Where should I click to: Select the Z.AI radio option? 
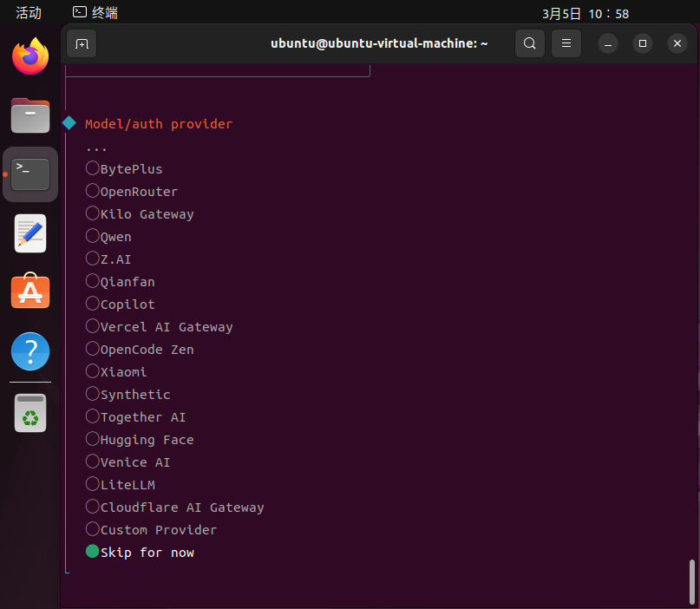(108, 259)
